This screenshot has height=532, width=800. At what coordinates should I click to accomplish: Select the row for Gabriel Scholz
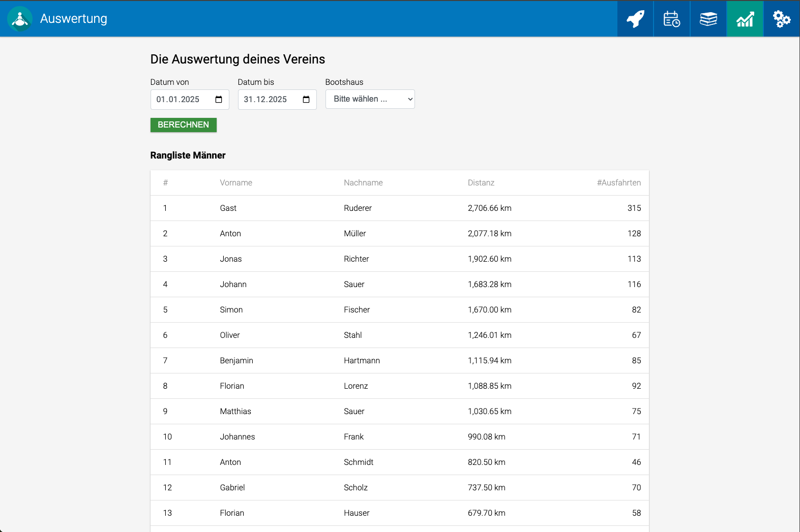click(399, 488)
